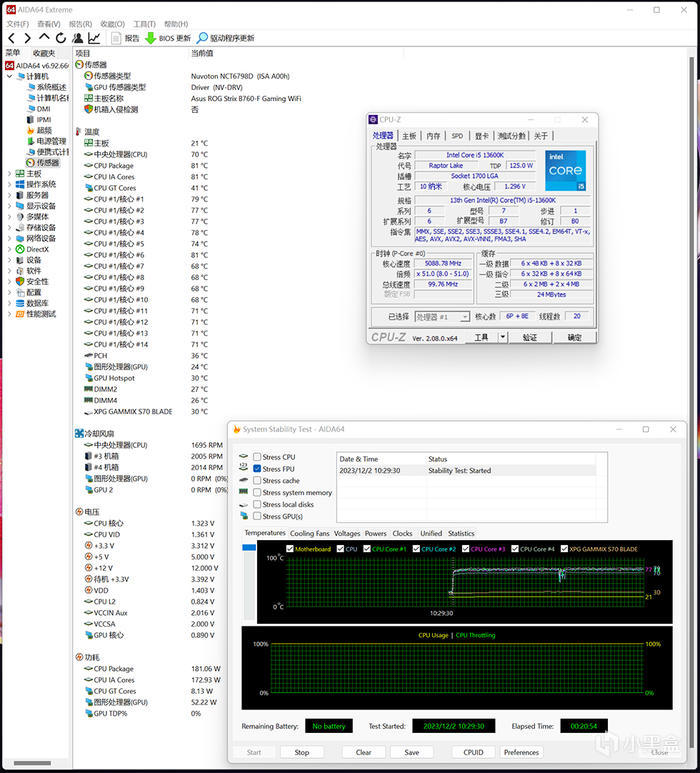Click the DirectX Xbox icon in tree
Image resolution: width=700 pixels, height=773 pixels.
tap(20, 249)
